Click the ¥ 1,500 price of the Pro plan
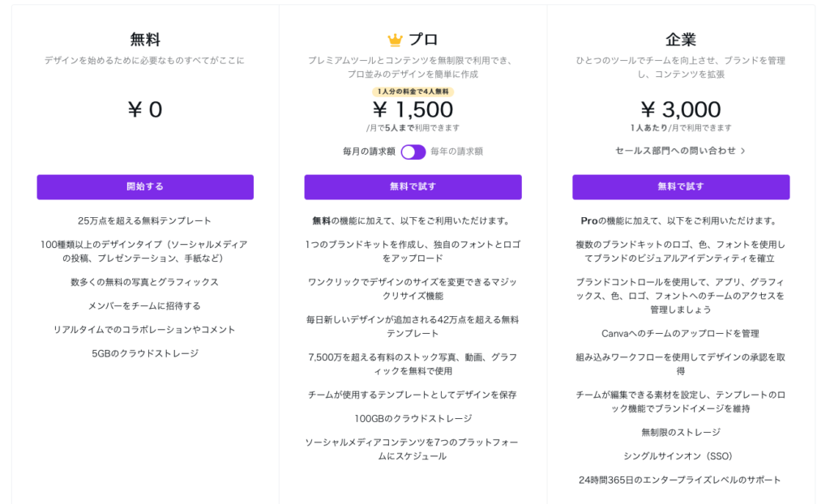This screenshot has width=830, height=504. (x=413, y=109)
